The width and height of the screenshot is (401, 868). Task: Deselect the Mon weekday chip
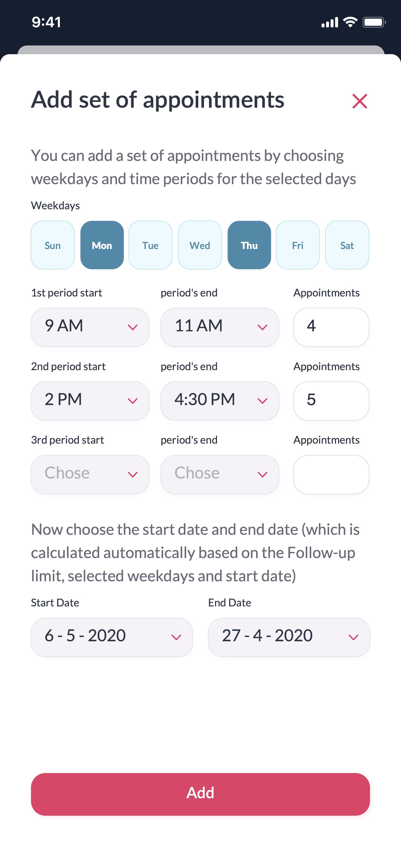click(x=102, y=245)
